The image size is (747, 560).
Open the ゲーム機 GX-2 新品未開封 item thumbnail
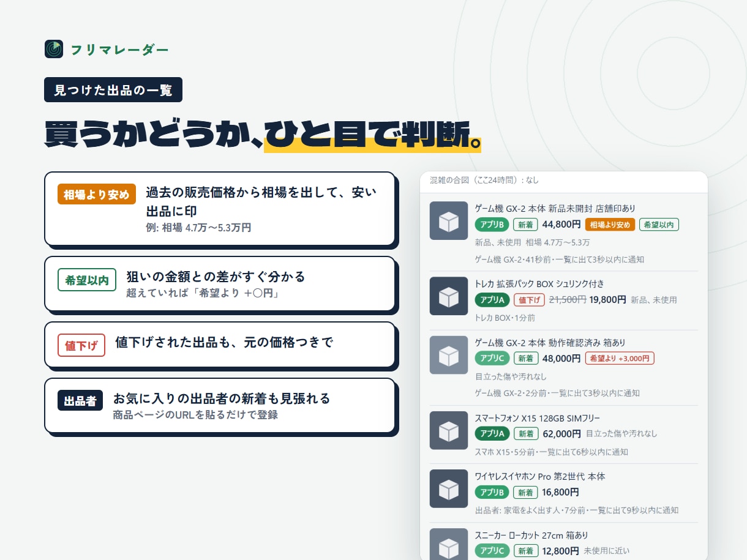[449, 221]
